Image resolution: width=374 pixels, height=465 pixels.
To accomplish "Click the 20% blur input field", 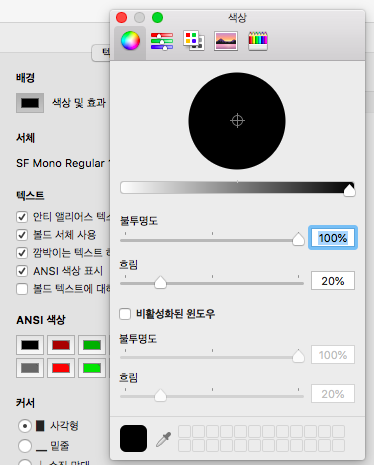I will tap(333, 281).
